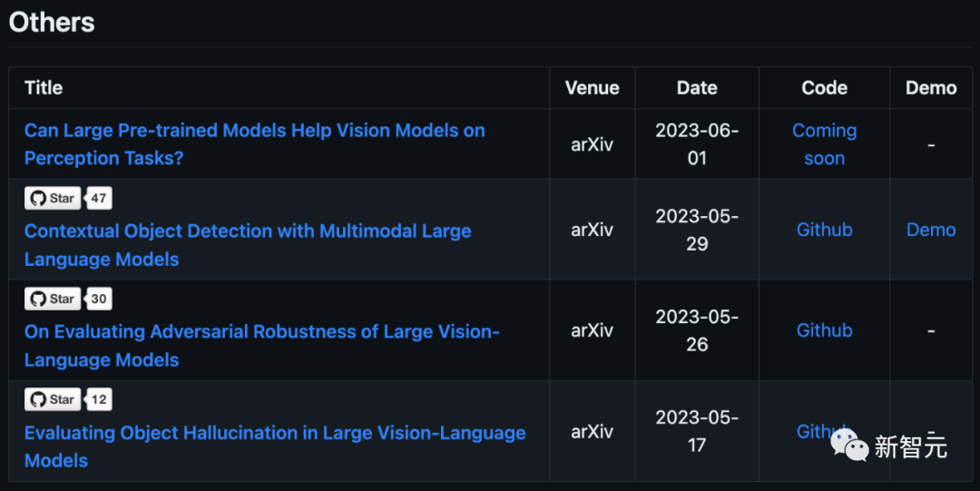The image size is (980, 491).
Task: Open Github code link for Contextual Object Detection
Action: [x=824, y=230]
